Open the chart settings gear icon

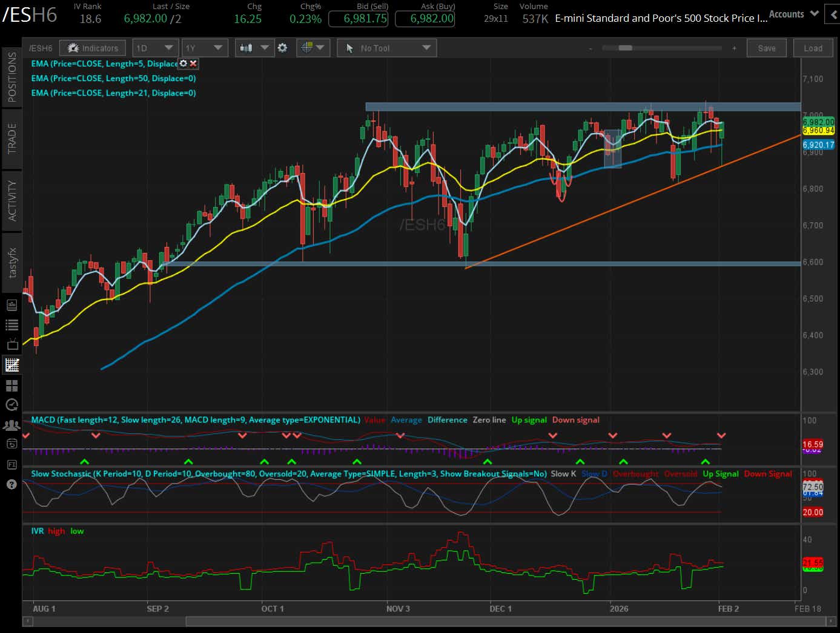pyautogui.click(x=282, y=47)
